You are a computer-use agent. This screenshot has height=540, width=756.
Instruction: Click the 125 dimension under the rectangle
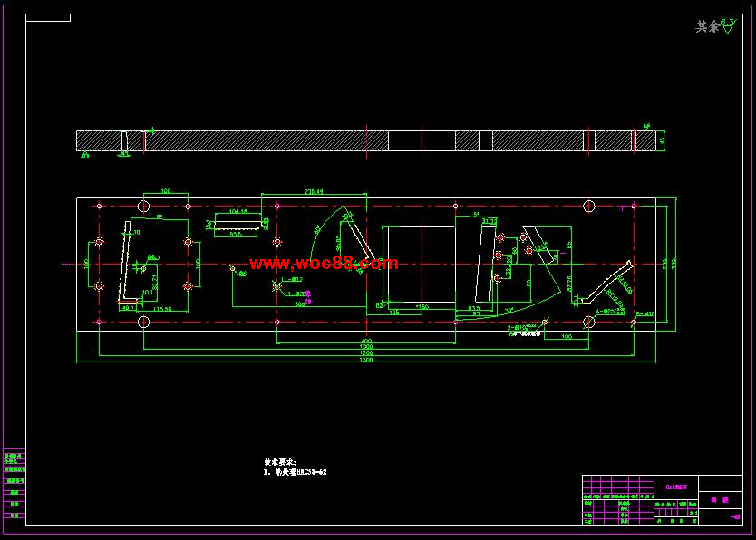click(394, 313)
